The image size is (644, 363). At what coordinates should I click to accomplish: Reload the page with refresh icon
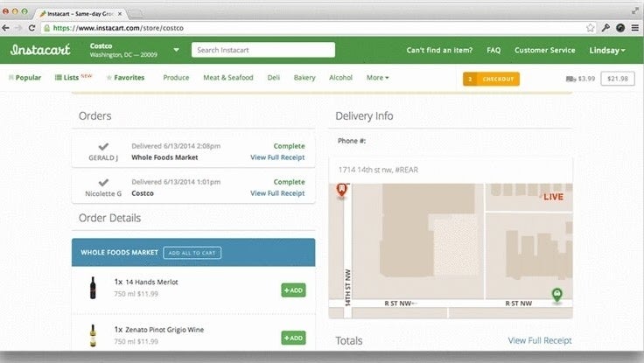[x=31, y=28]
